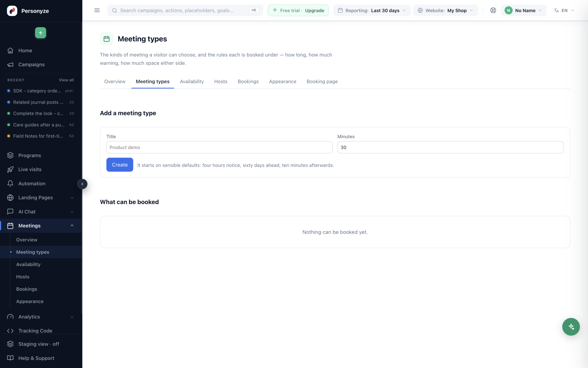
Task: Click the Automation bell icon
Action: [10, 184]
